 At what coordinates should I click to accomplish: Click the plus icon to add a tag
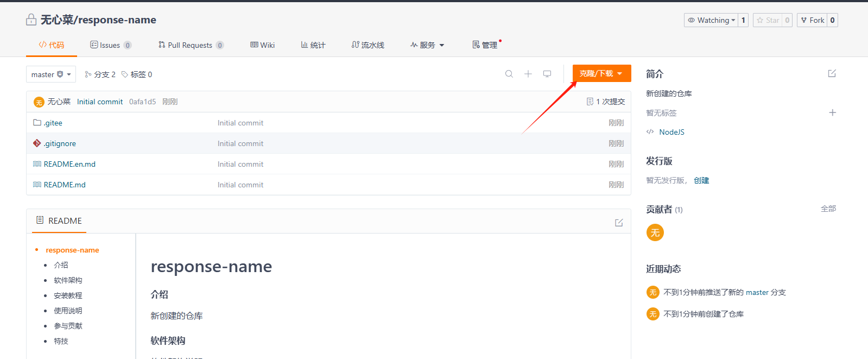coord(832,112)
